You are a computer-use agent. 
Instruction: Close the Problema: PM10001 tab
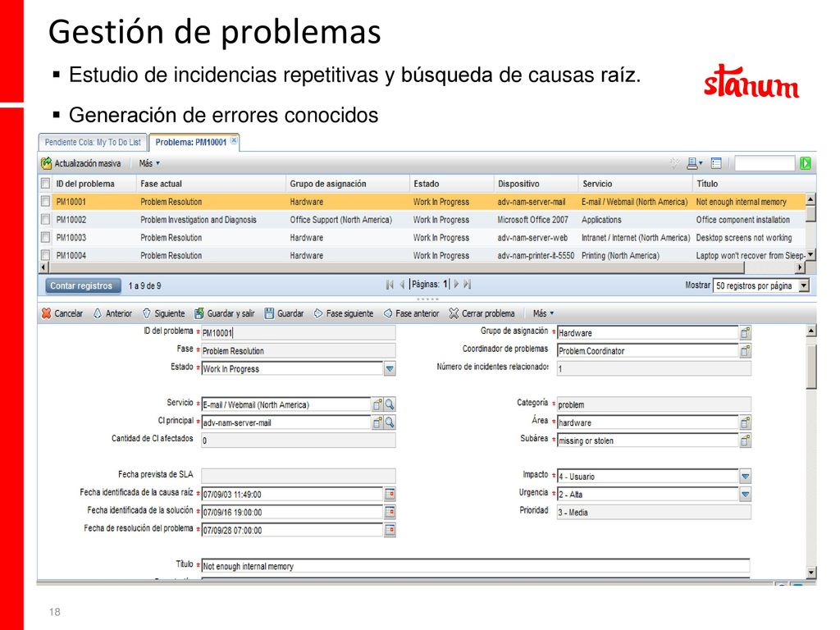coord(234,141)
